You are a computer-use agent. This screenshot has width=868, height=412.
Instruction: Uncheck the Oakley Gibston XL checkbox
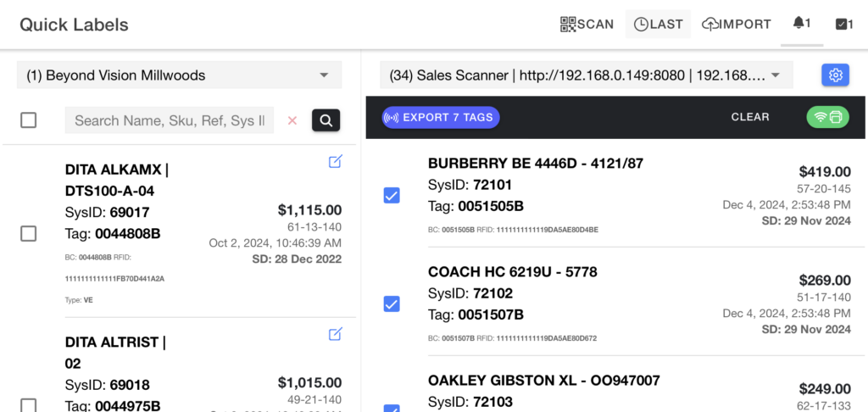point(392,409)
